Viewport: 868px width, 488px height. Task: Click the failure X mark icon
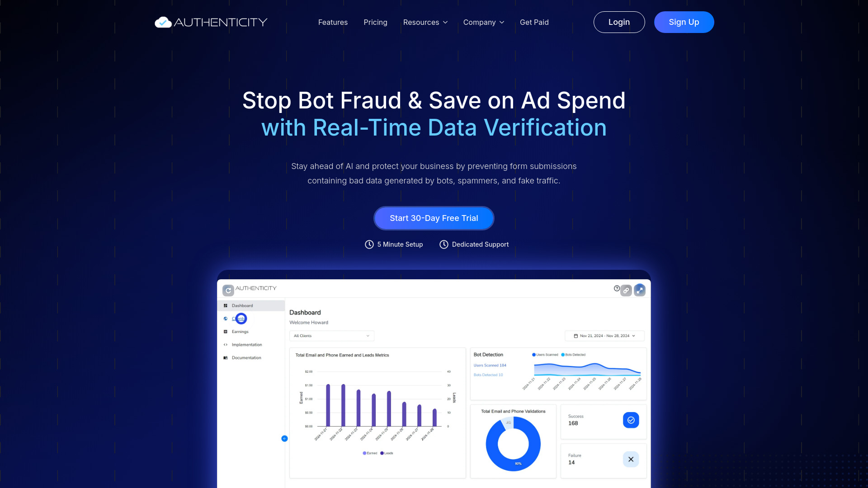(x=631, y=459)
